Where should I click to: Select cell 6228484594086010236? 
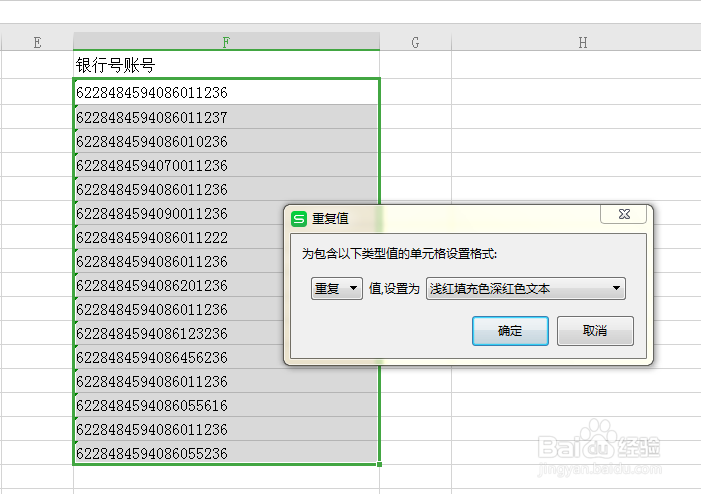(226, 141)
